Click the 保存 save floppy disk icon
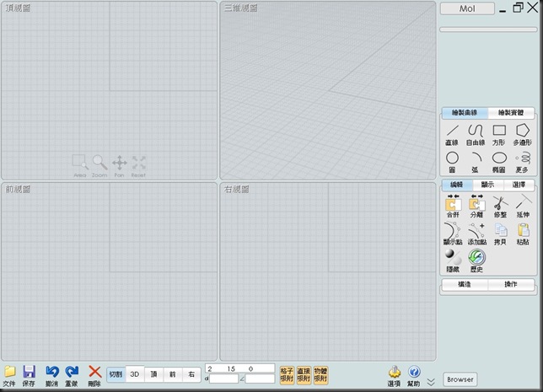 pos(29,376)
